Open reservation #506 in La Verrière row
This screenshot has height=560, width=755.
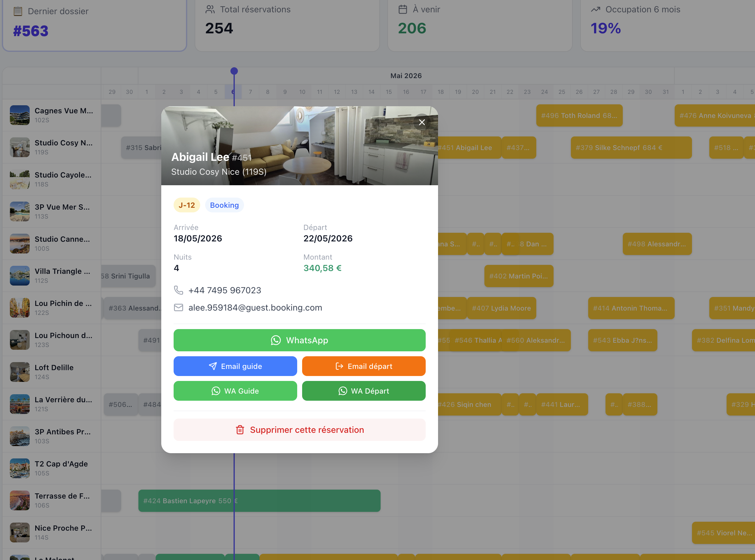(x=121, y=404)
